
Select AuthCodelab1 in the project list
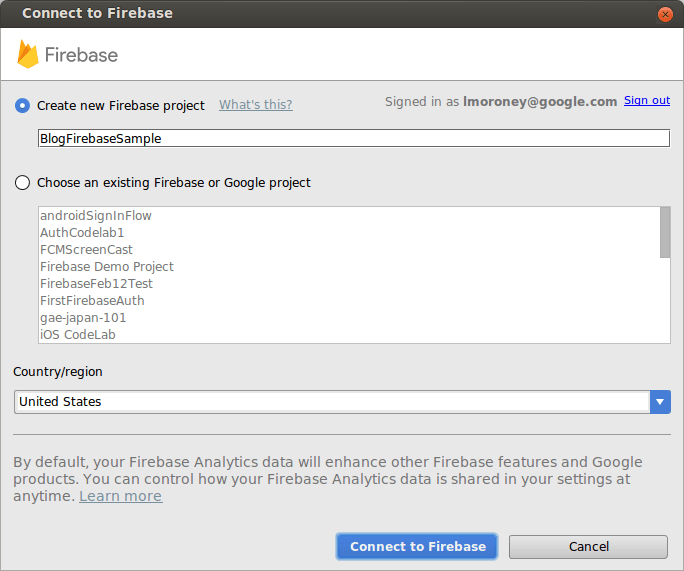(x=82, y=233)
